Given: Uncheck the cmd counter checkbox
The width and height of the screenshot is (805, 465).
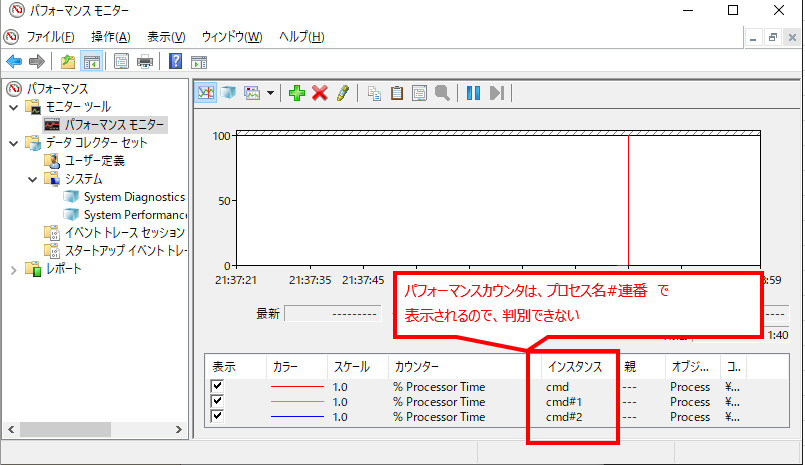Looking at the screenshot, I should [x=217, y=385].
